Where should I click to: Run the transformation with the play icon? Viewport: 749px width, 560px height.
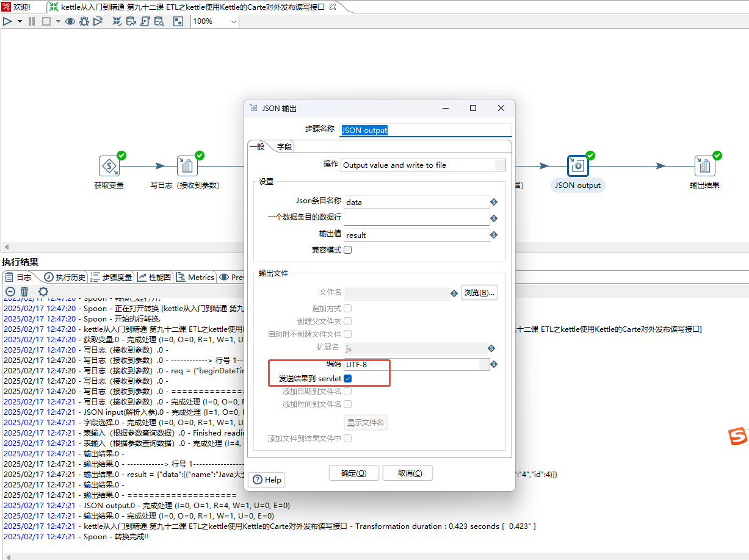(x=7, y=21)
